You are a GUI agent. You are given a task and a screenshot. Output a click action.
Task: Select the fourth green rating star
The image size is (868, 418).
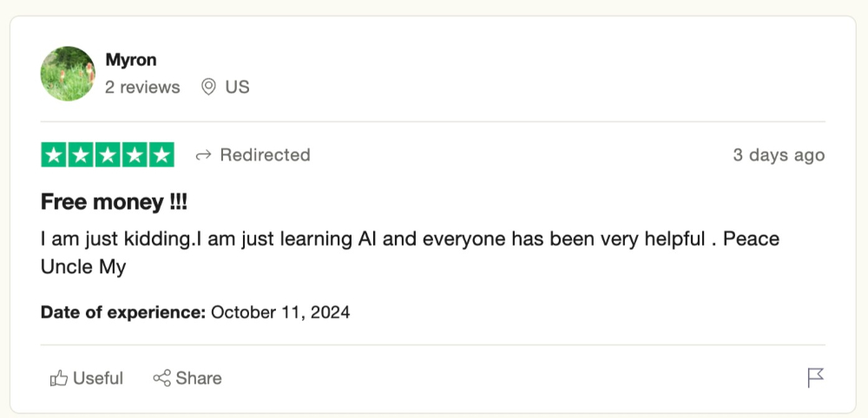pyautogui.click(x=134, y=155)
